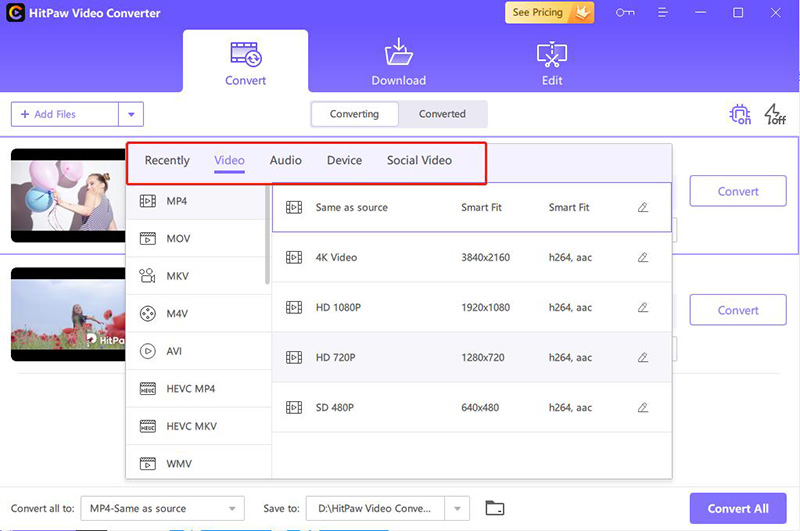This screenshot has height=531, width=800.
Task: Switch to the Convert tab
Action: [245, 61]
